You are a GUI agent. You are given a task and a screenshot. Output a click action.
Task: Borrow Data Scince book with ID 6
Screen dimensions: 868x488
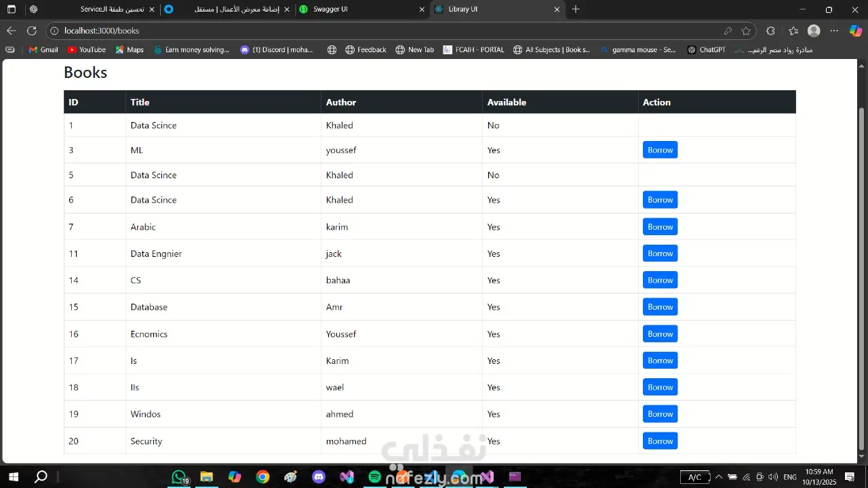tap(660, 200)
